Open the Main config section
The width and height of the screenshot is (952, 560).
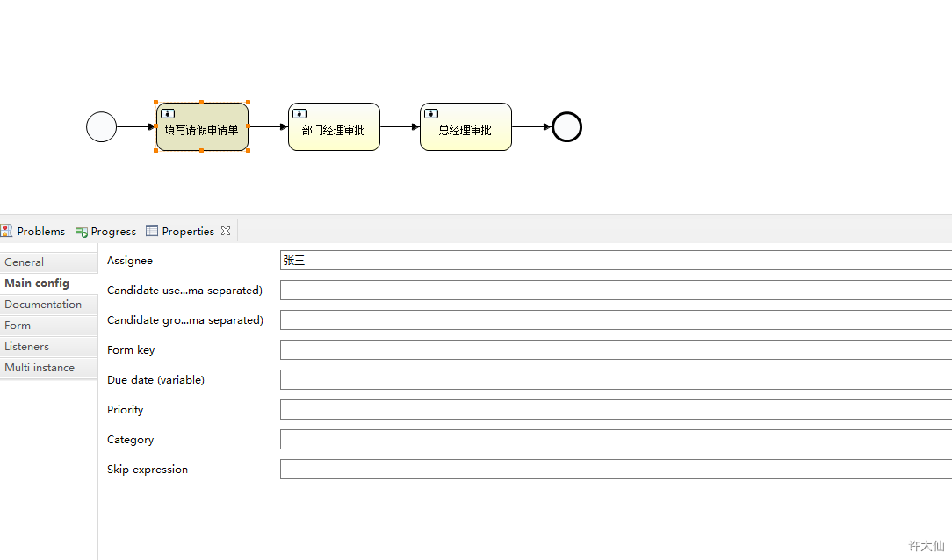(48, 284)
